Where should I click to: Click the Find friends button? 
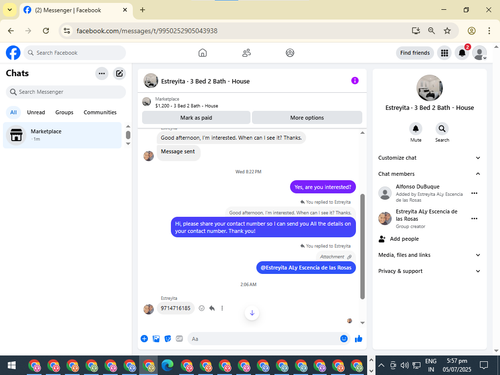point(415,53)
